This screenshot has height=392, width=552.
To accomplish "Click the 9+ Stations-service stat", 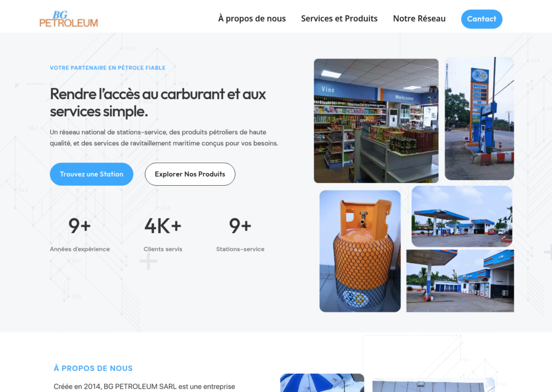I will tap(240, 234).
